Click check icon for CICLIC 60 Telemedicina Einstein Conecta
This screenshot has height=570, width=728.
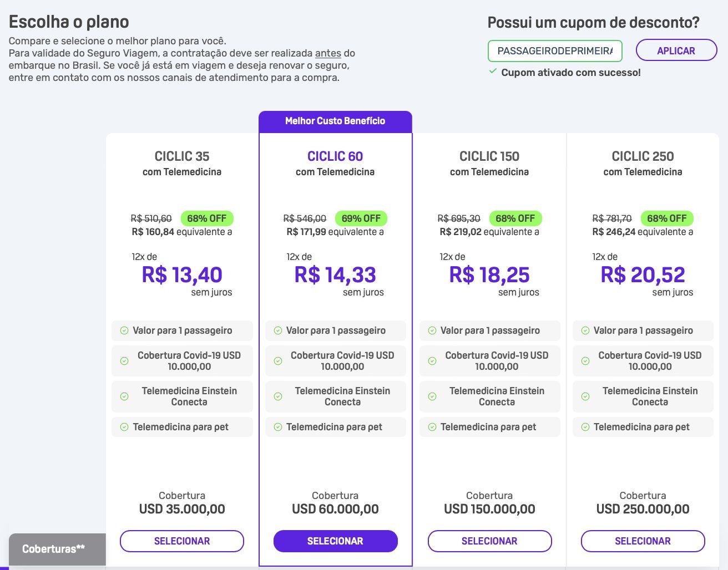pos(278,396)
